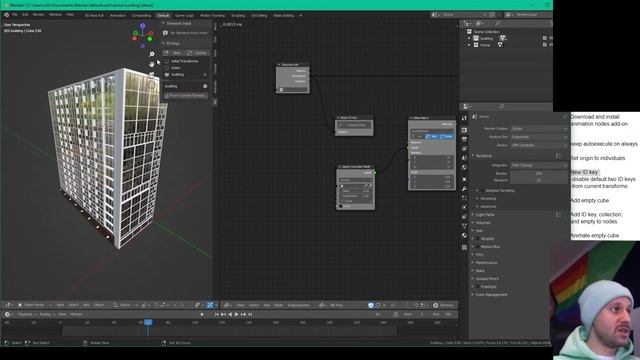
Task: Expand the building collection in outliner
Action: 469,38
